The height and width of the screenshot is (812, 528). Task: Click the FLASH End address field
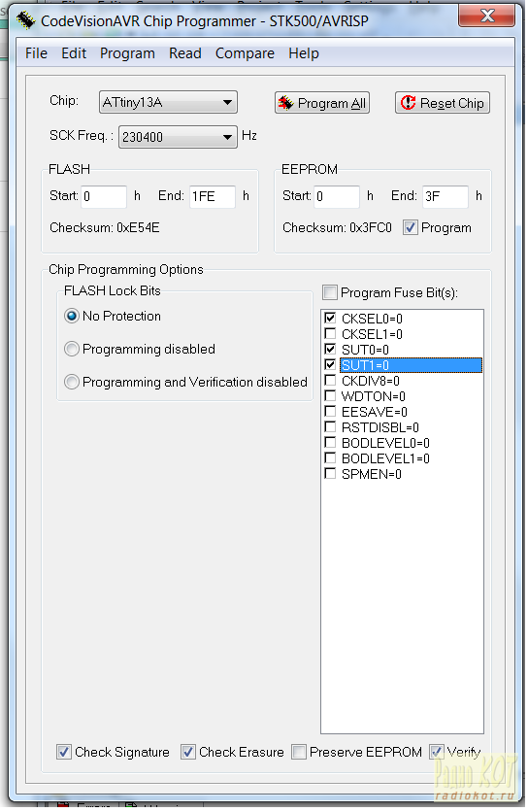point(213,196)
